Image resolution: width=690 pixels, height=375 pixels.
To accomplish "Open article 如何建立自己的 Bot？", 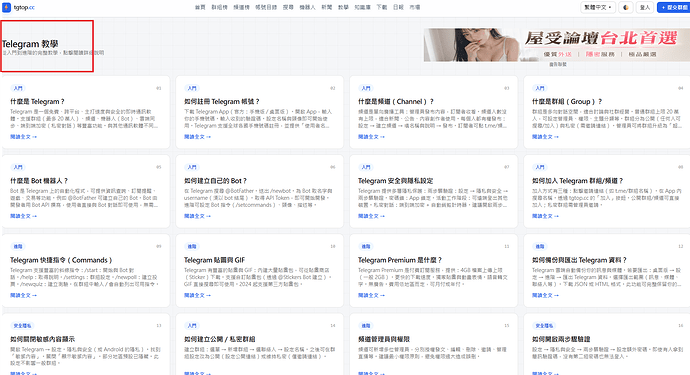I will pyautogui.click(x=215, y=181).
